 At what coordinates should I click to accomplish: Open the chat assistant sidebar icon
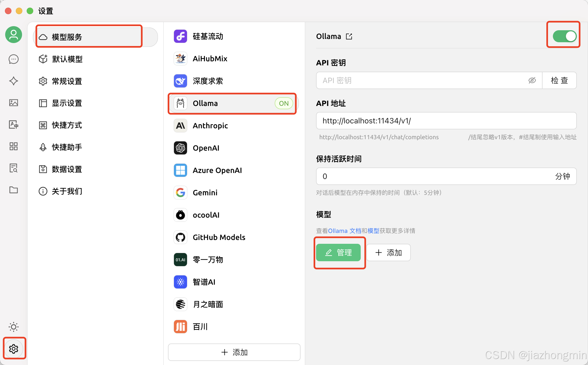point(13,59)
